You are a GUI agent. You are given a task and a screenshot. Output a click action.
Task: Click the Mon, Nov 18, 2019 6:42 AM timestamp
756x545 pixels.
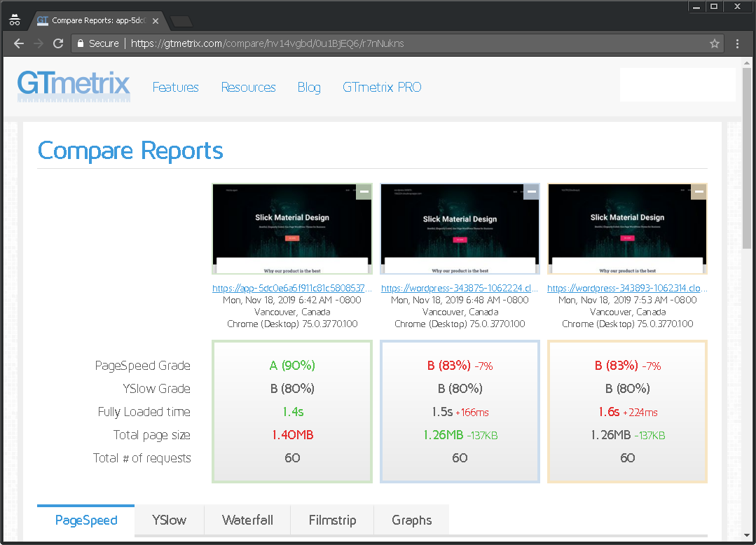click(291, 300)
